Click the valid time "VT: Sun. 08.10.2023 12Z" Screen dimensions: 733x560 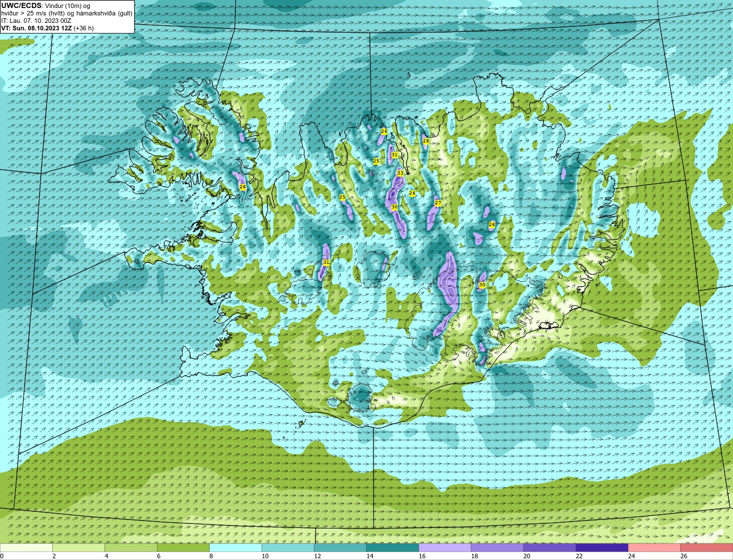[36, 28]
